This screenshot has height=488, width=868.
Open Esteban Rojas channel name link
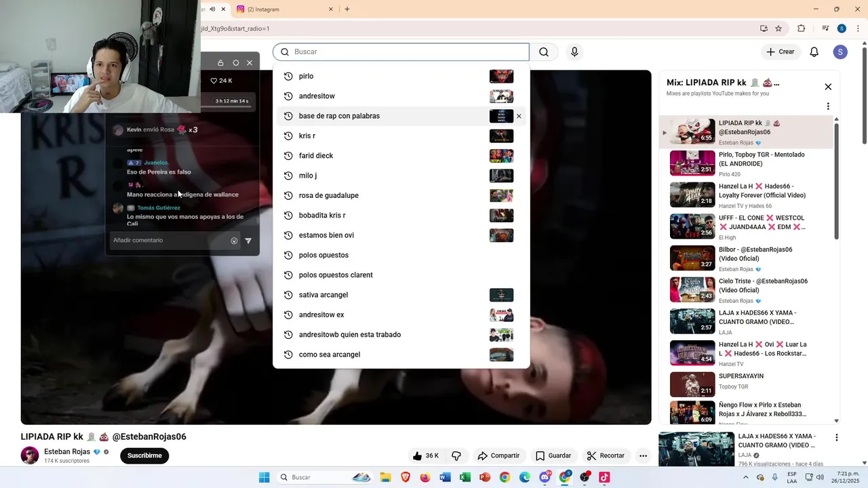tap(67, 451)
